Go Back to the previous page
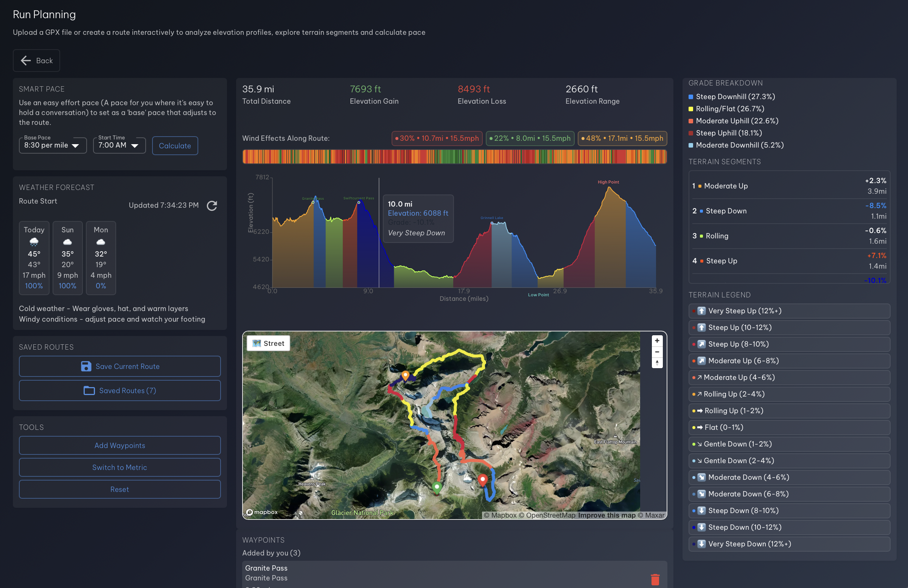 point(36,60)
